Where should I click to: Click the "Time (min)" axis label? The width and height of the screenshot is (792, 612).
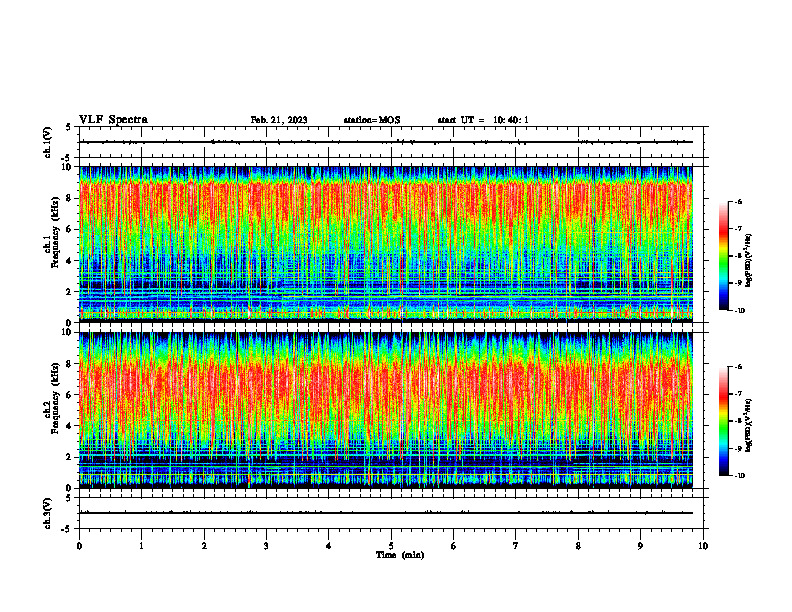click(400, 555)
